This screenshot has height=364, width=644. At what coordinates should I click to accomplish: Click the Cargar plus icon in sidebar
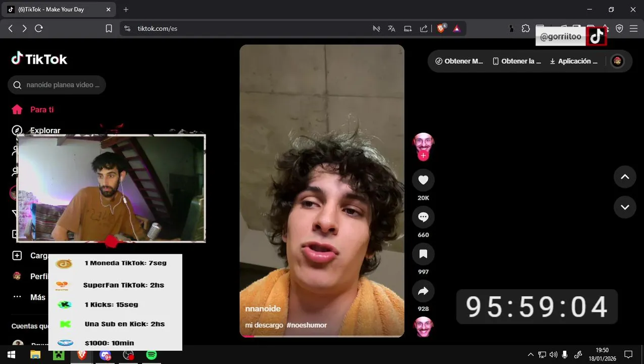(x=17, y=256)
